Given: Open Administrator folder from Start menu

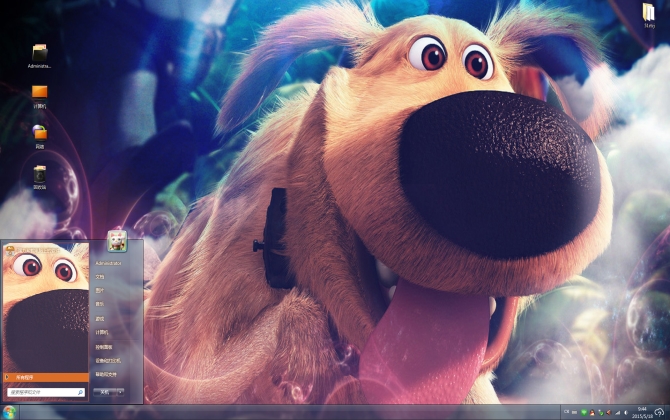Looking at the screenshot, I should [x=108, y=263].
